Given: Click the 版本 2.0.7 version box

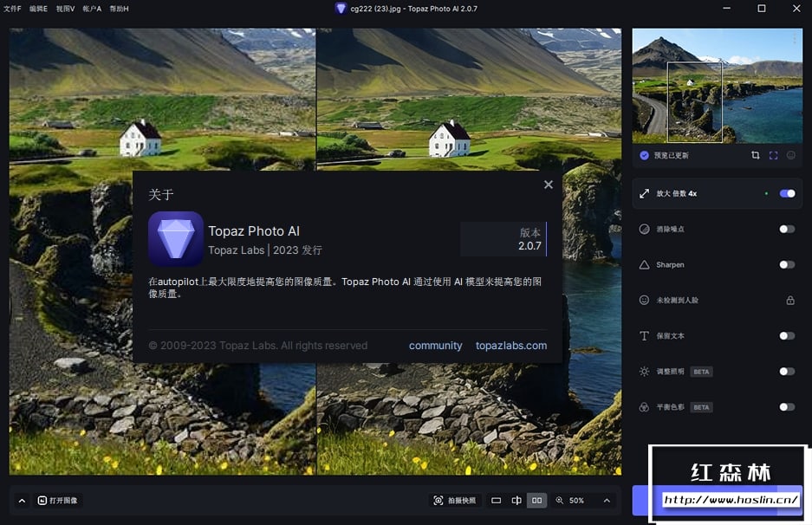Looking at the screenshot, I should (x=503, y=239).
